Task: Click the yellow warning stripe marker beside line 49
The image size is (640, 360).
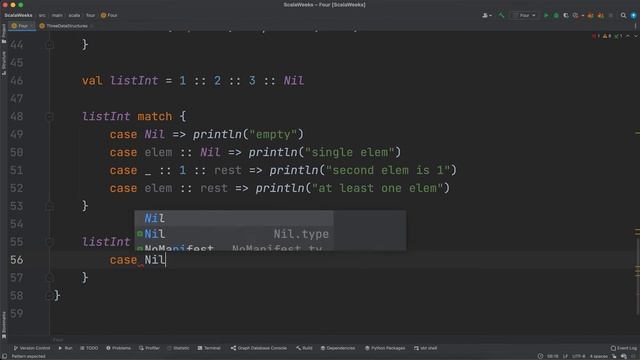Action: pyautogui.click(x=637, y=133)
